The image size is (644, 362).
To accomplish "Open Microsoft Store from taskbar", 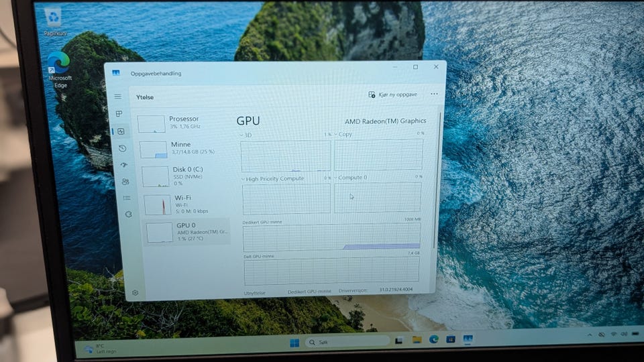I will pos(451,339).
